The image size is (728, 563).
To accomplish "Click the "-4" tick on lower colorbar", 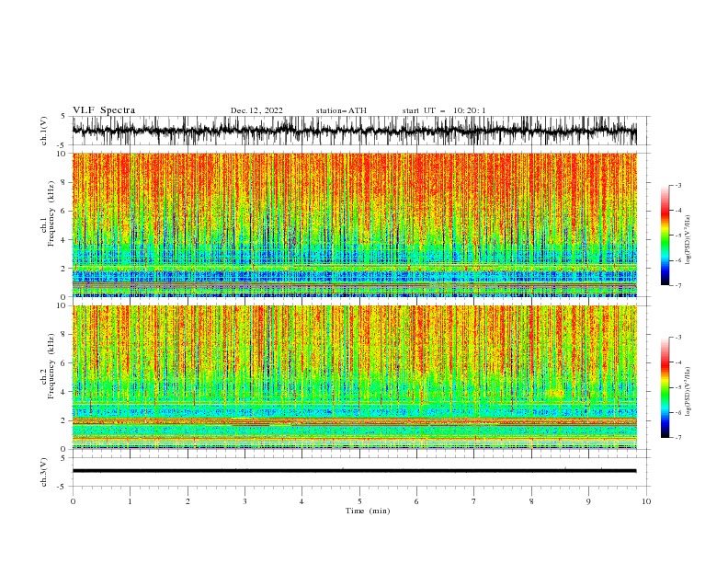I will pos(678,362).
